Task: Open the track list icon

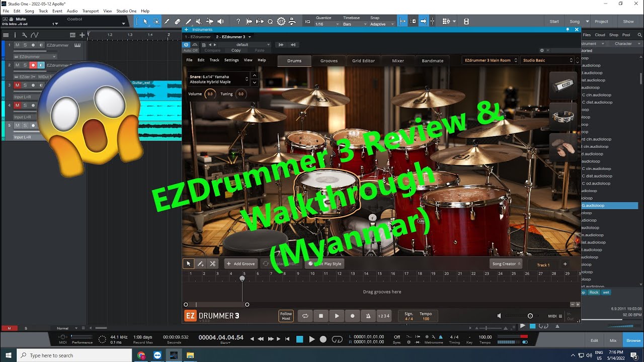Action: coord(6,35)
